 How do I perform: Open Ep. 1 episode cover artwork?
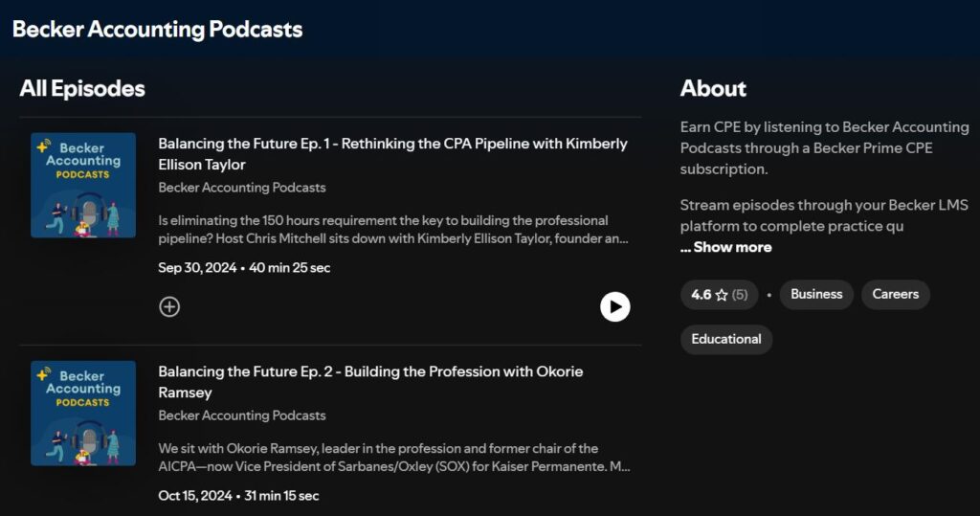(x=83, y=185)
